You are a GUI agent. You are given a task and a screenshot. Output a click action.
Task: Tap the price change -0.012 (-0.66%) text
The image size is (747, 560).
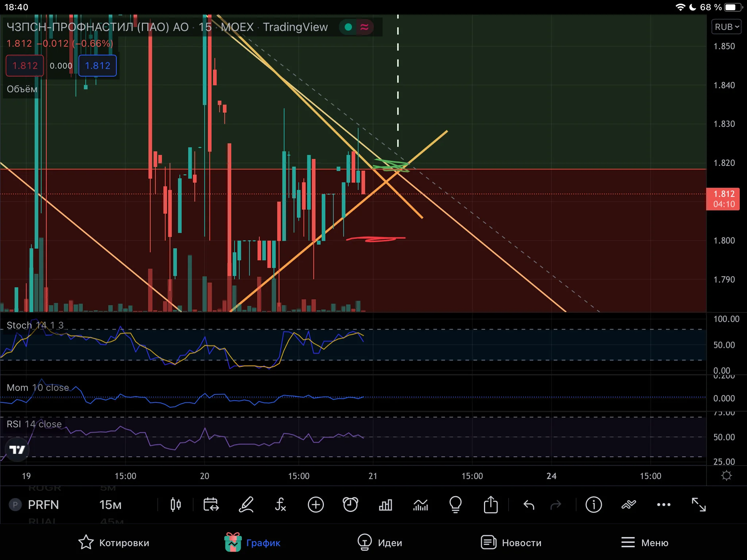76,44
